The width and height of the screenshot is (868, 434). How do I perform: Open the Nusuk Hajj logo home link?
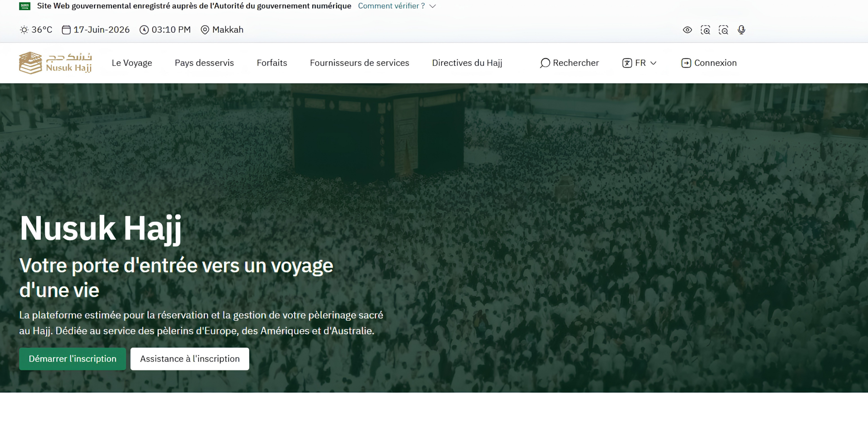tap(55, 63)
